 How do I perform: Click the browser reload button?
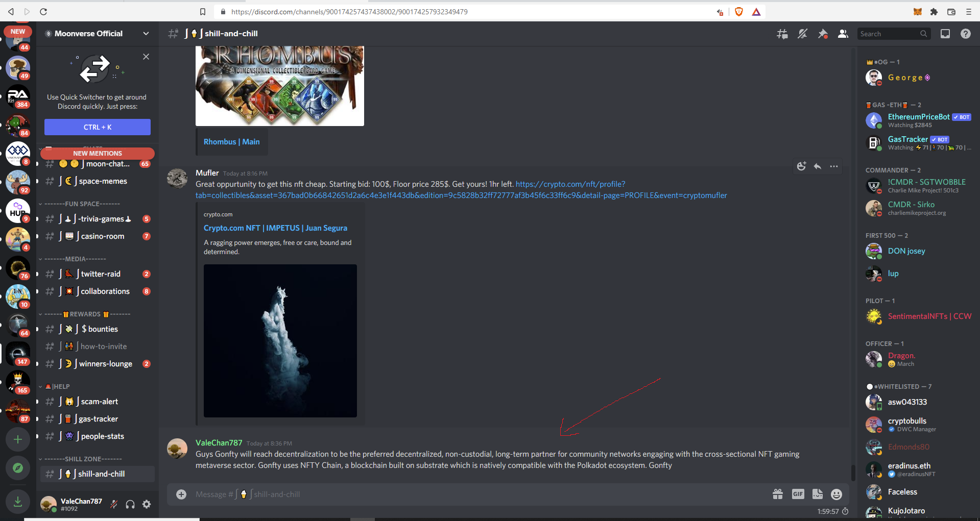pyautogui.click(x=43, y=12)
